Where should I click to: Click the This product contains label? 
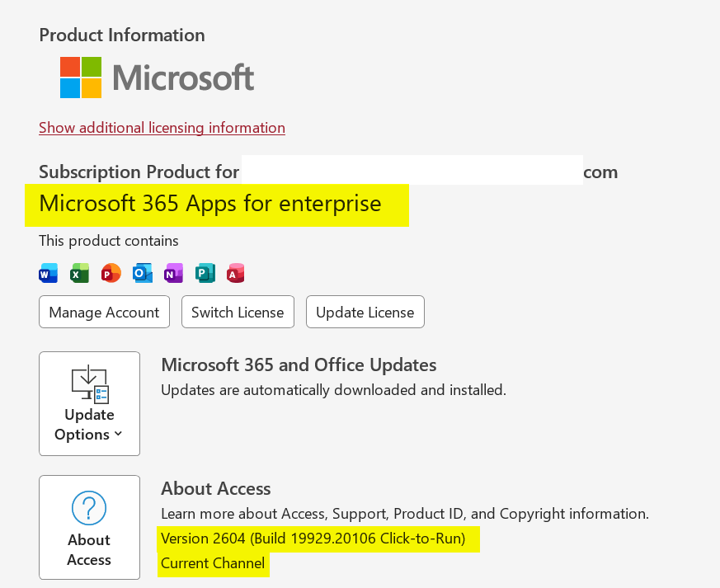point(109,241)
